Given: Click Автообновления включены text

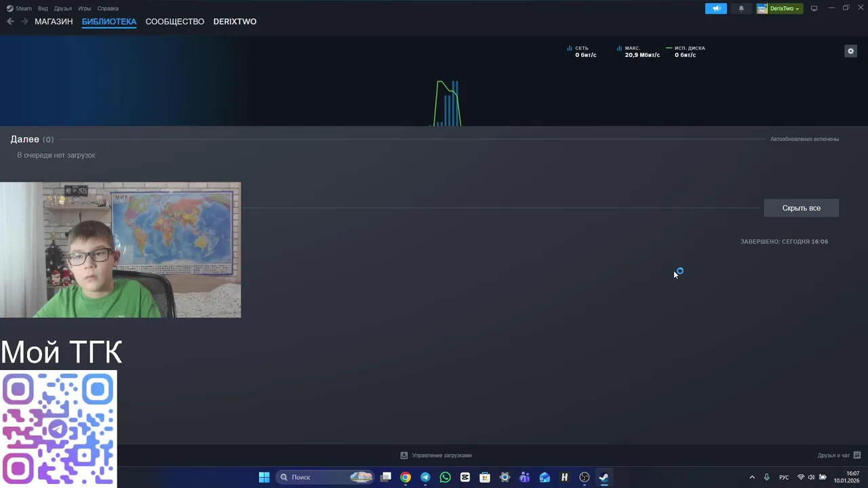Looking at the screenshot, I should click(804, 139).
